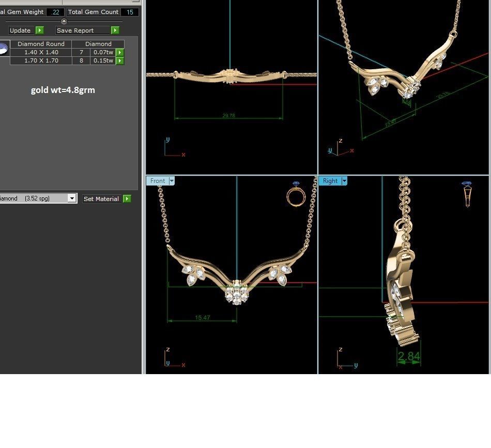
Task: Open the Diamond 3.52 spg material dropdown
Action: pyautogui.click(x=72, y=198)
